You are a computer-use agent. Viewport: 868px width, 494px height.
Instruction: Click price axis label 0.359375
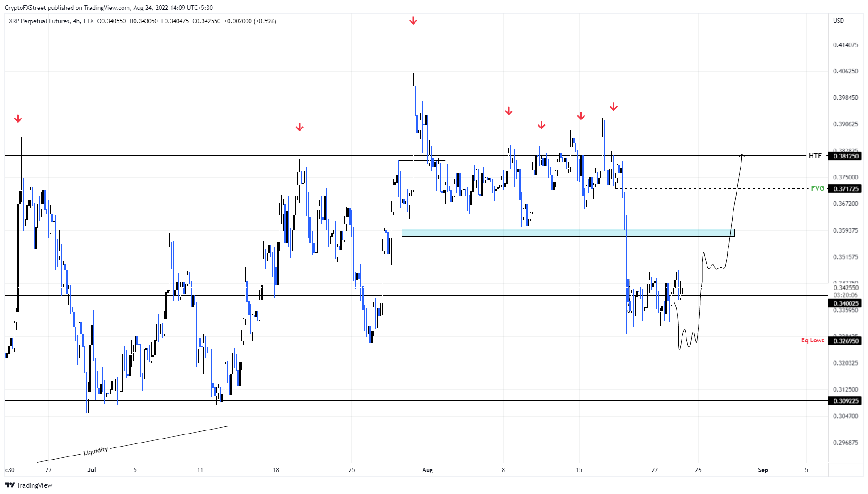pyautogui.click(x=845, y=230)
